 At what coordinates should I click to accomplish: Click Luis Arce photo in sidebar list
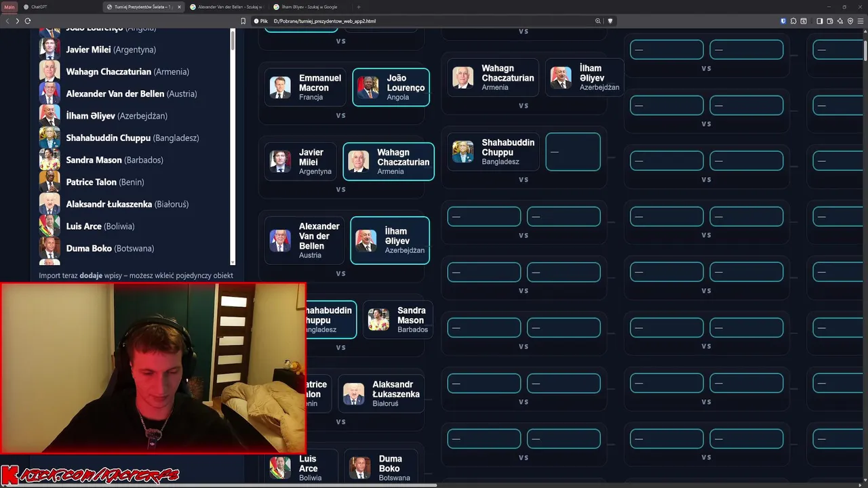pyautogui.click(x=50, y=226)
